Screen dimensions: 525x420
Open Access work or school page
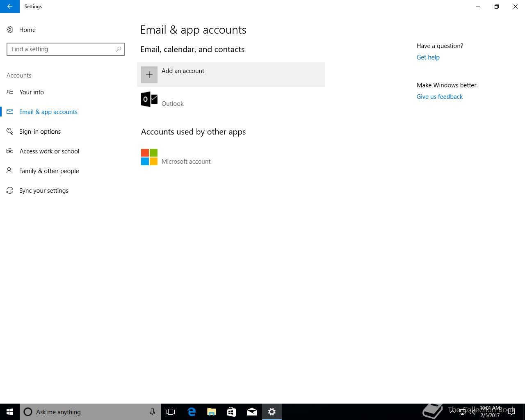(x=49, y=151)
